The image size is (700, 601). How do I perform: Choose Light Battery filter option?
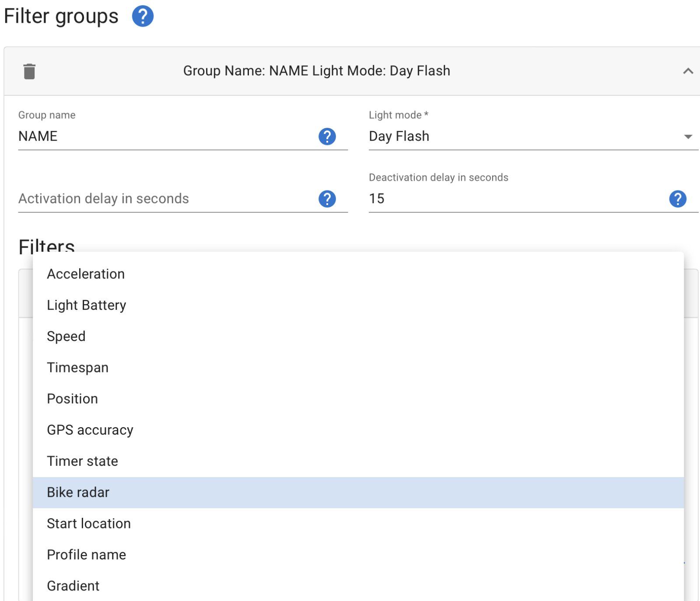pyautogui.click(x=87, y=305)
